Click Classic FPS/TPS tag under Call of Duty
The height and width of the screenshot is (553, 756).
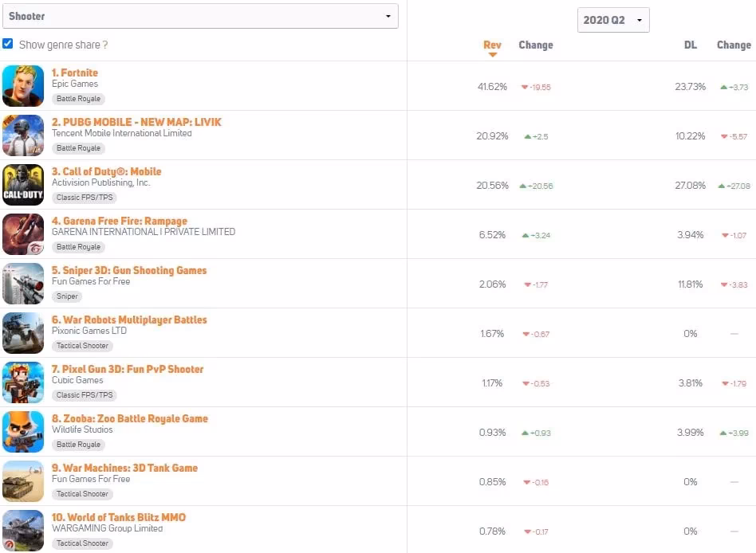(85, 198)
